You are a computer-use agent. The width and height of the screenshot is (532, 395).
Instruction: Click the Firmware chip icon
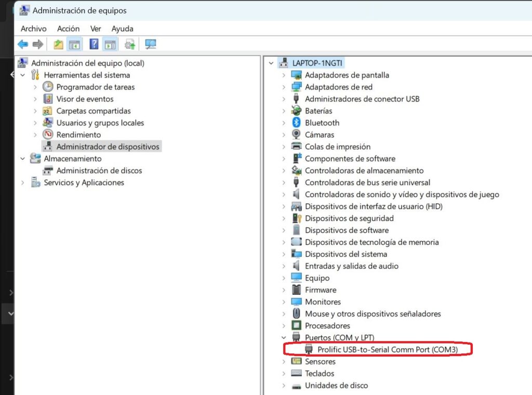coord(296,290)
